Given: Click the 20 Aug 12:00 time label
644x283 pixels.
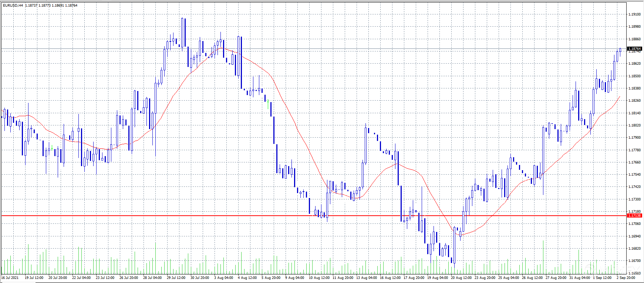Looking at the screenshot, I should pos(461,278).
